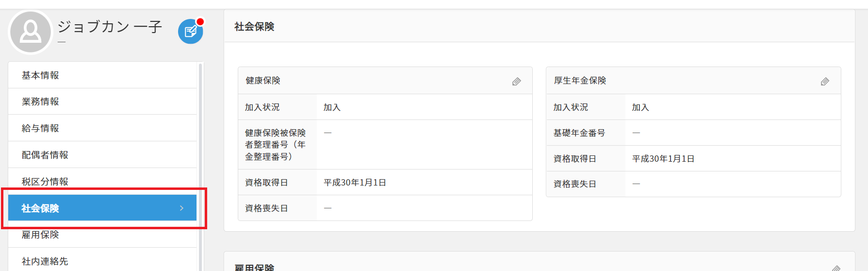Viewport: 868px width, 271px height.
Task: Open the 配偶者情報 sidebar entry
Action: pos(45,155)
